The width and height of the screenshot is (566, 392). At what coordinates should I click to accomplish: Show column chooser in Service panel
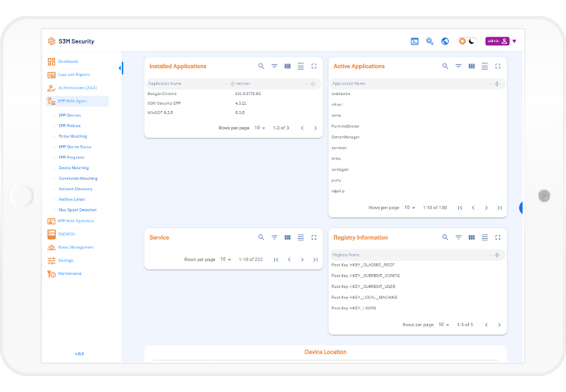point(287,237)
